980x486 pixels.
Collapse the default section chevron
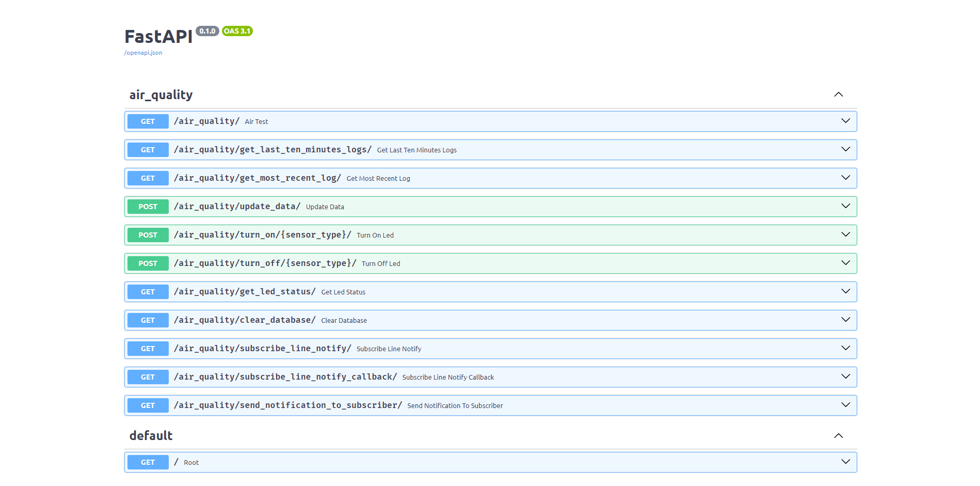[838, 435]
